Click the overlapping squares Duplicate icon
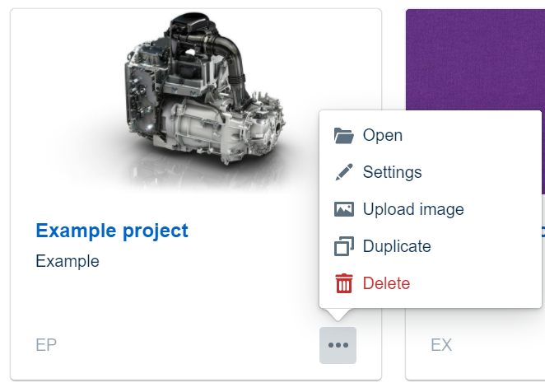Screen dimensions: 545x392 pos(344,246)
